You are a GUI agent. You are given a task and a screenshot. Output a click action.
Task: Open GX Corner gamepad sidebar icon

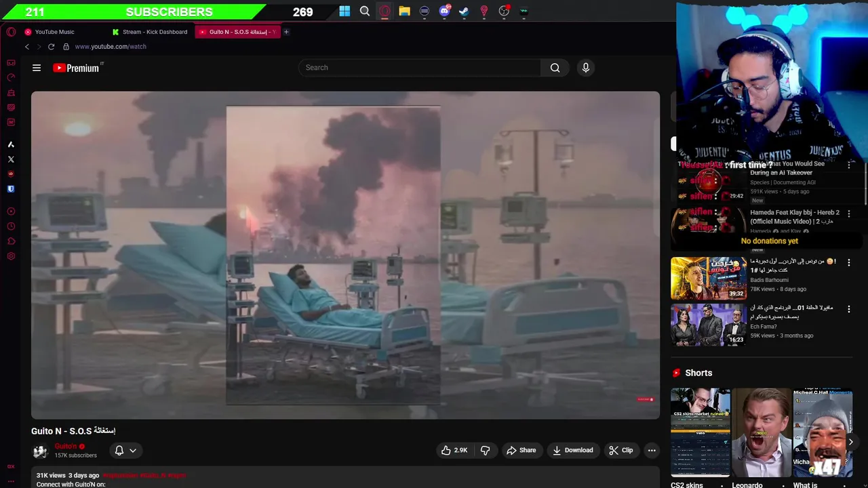pos(11,62)
